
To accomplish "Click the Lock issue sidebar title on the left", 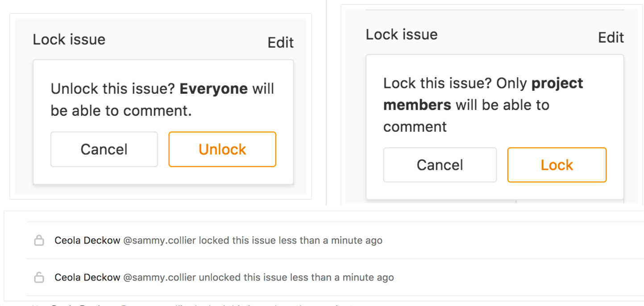I will (69, 39).
